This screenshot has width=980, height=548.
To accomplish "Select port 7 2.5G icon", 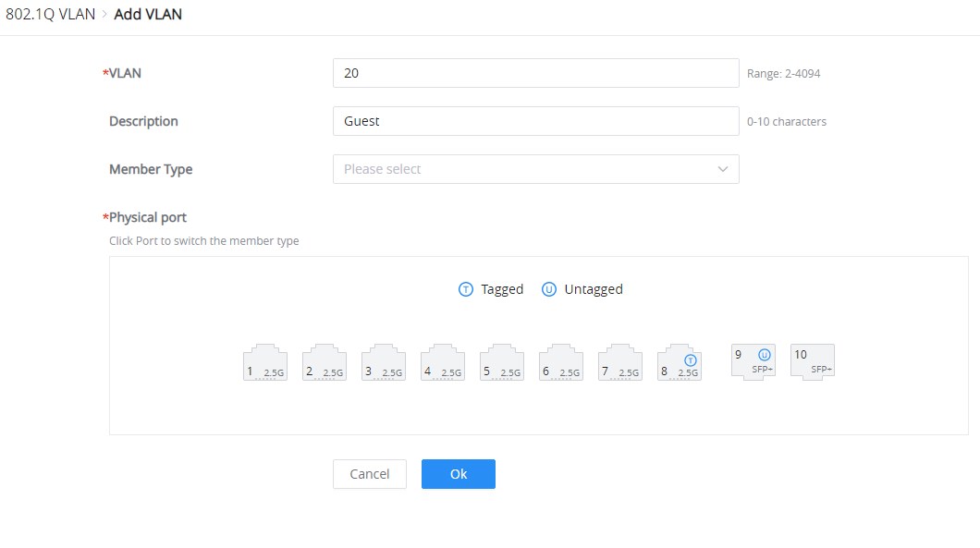I will (620, 362).
